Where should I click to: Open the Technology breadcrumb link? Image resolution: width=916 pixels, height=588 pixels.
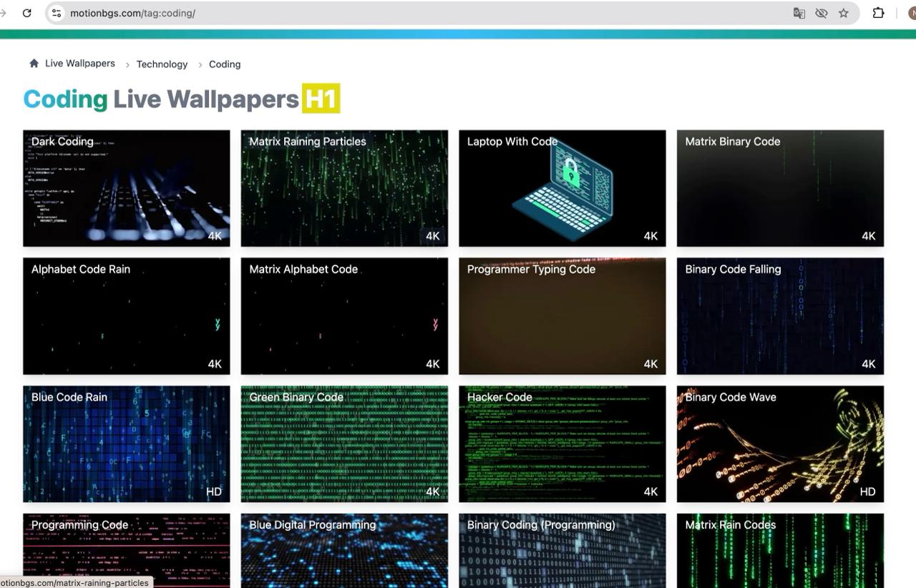[x=161, y=64]
